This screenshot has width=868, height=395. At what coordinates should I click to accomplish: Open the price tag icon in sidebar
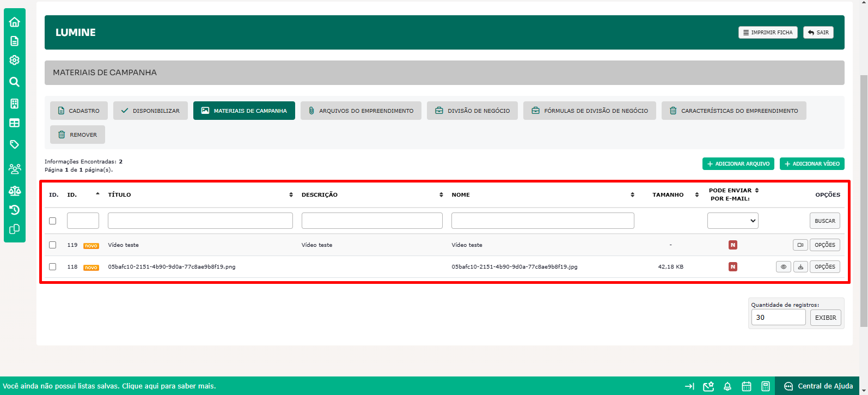point(15,144)
